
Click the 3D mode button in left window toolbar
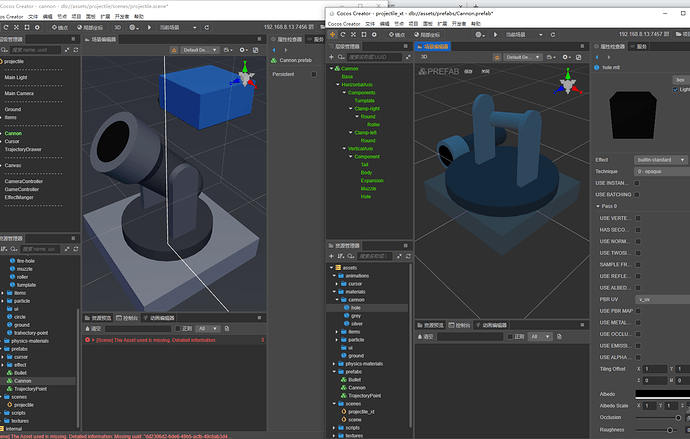pos(117,27)
